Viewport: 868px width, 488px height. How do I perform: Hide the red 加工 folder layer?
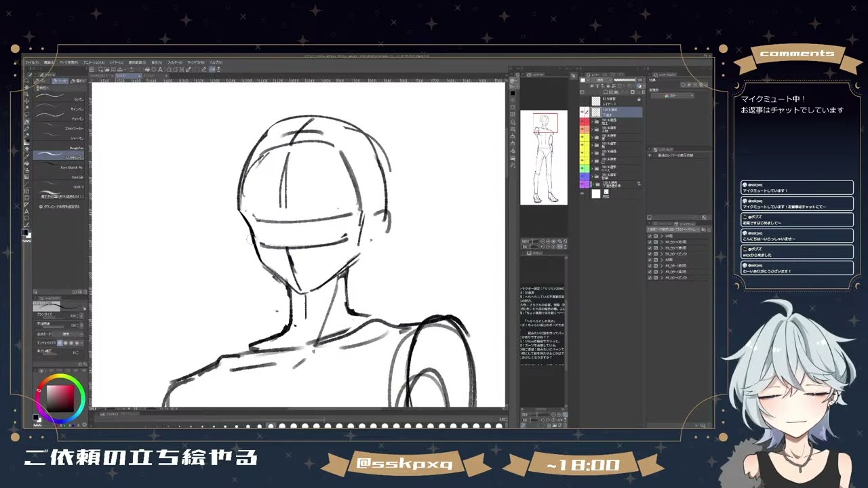[x=583, y=122]
